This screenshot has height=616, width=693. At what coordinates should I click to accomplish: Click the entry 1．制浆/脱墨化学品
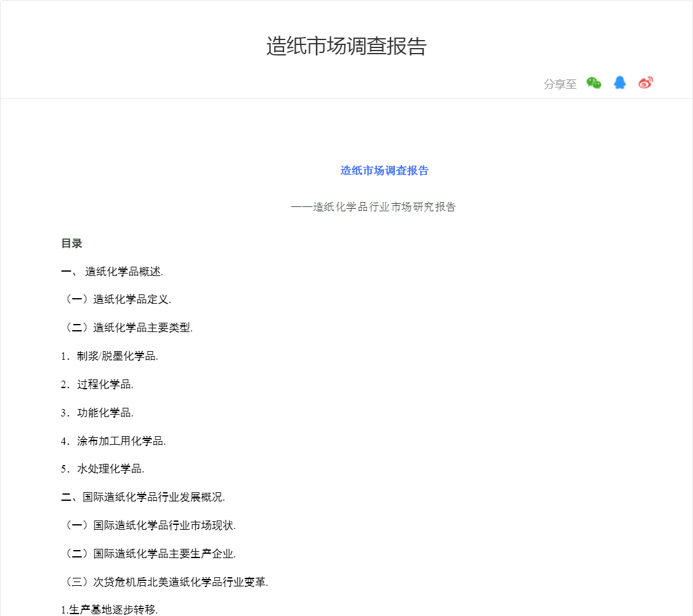point(110,356)
